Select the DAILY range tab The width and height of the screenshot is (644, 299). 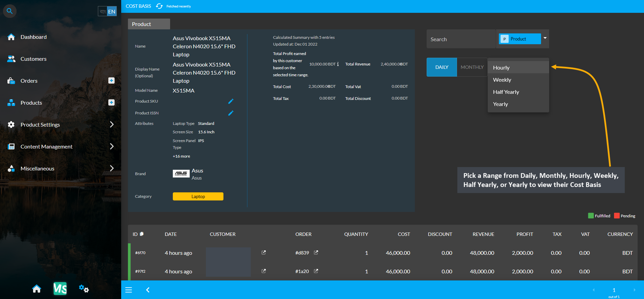442,67
